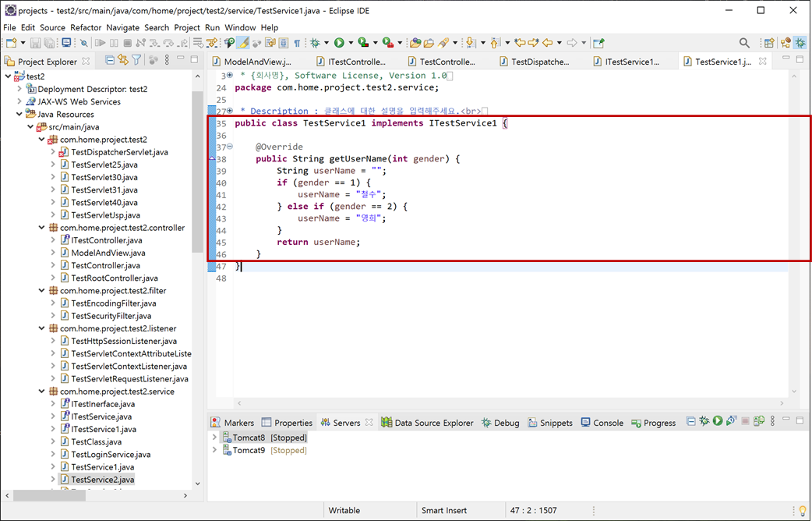Open the terminal/monitor toolbar icon

click(66, 43)
